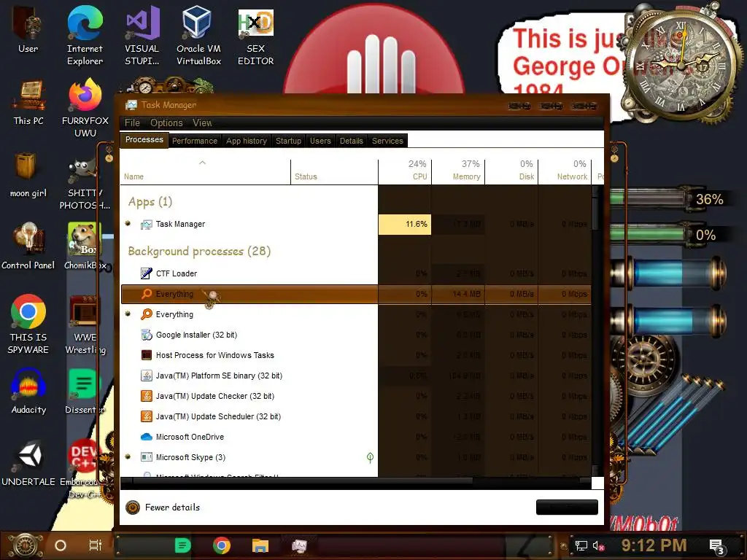Open the SHITTY PHOTOSH... GIMP desktop icon
Screen dimensions: 747x560
(85, 184)
